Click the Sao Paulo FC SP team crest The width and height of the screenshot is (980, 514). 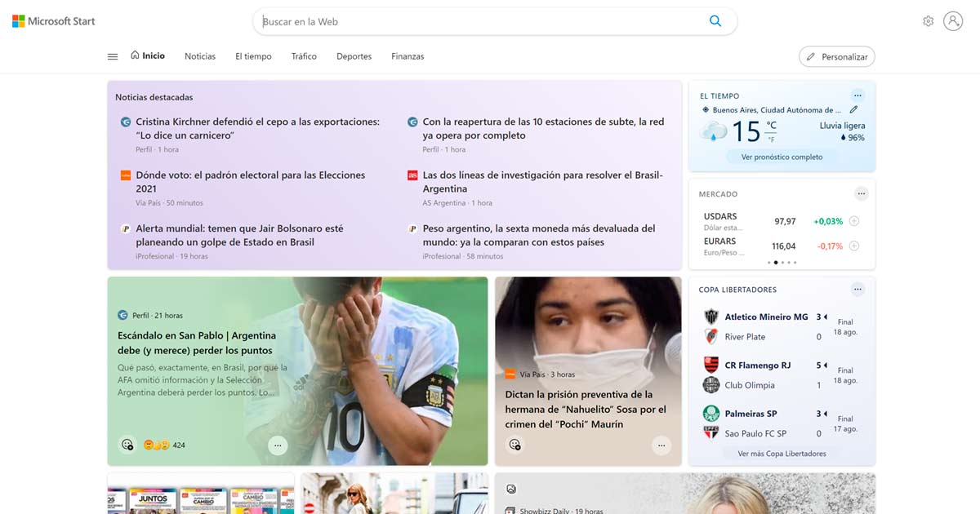tap(711, 433)
